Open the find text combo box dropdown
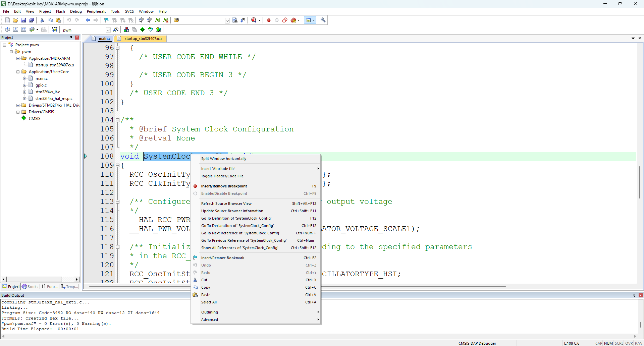The height and width of the screenshot is (346, 644). click(x=227, y=20)
